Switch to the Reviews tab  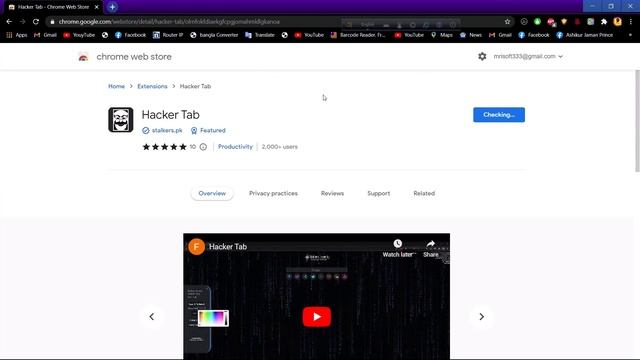point(332,193)
